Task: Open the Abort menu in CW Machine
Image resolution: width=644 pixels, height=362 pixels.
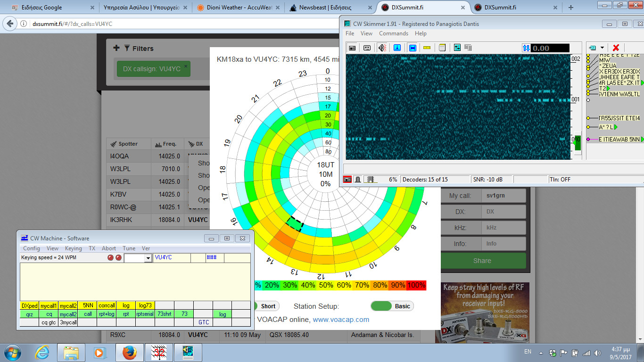Action: tap(109, 248)
